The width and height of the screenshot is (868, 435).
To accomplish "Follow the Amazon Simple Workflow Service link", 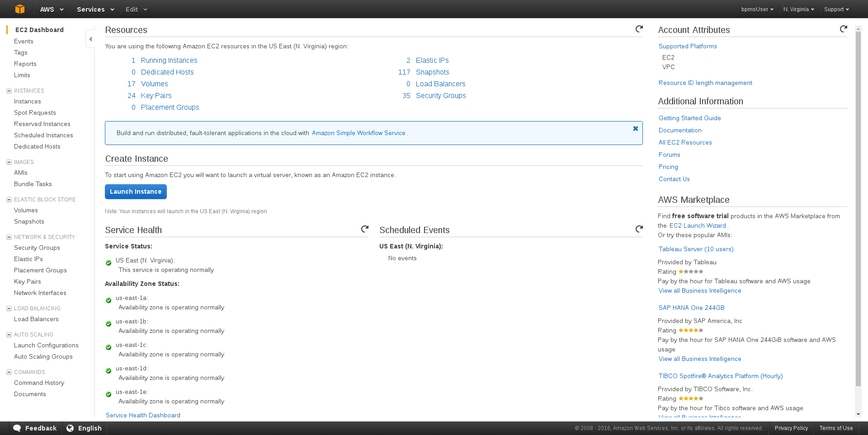I will [359, 133].
